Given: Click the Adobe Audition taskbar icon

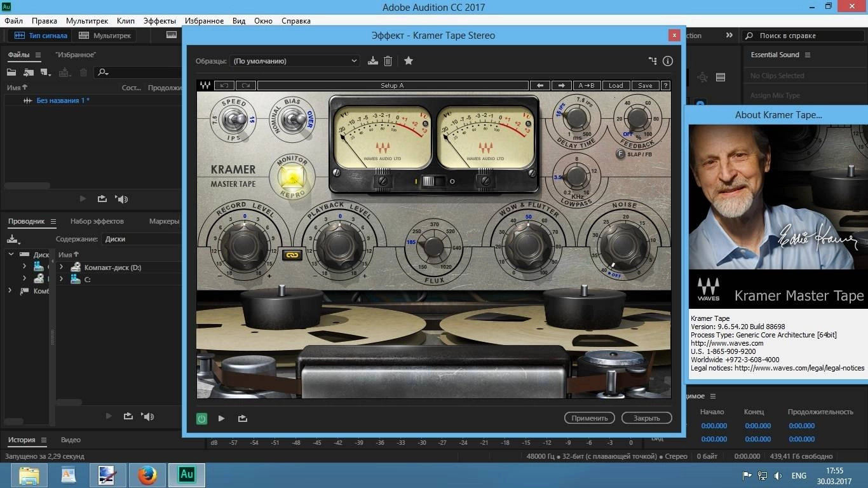Looking at the screenshot, I should pos(187,475).
